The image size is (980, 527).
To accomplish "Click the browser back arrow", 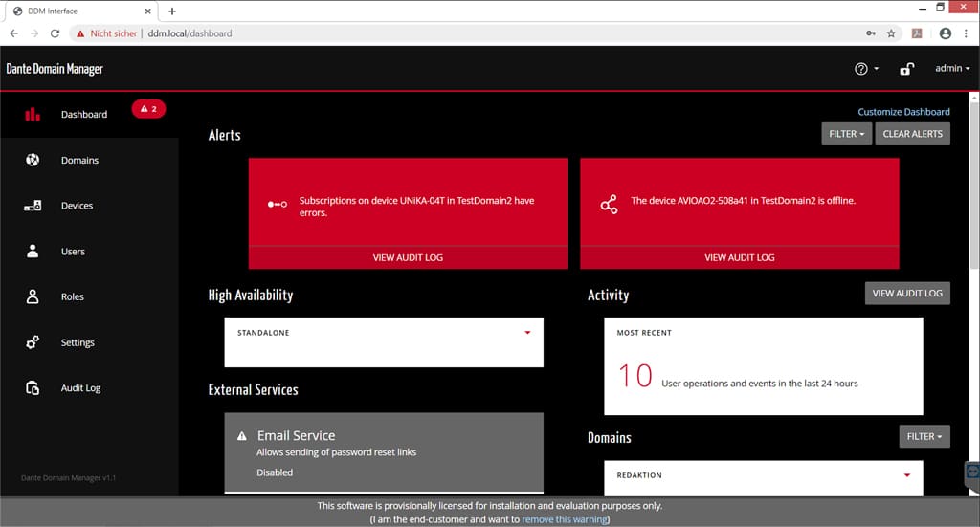I will pos(13,33).
